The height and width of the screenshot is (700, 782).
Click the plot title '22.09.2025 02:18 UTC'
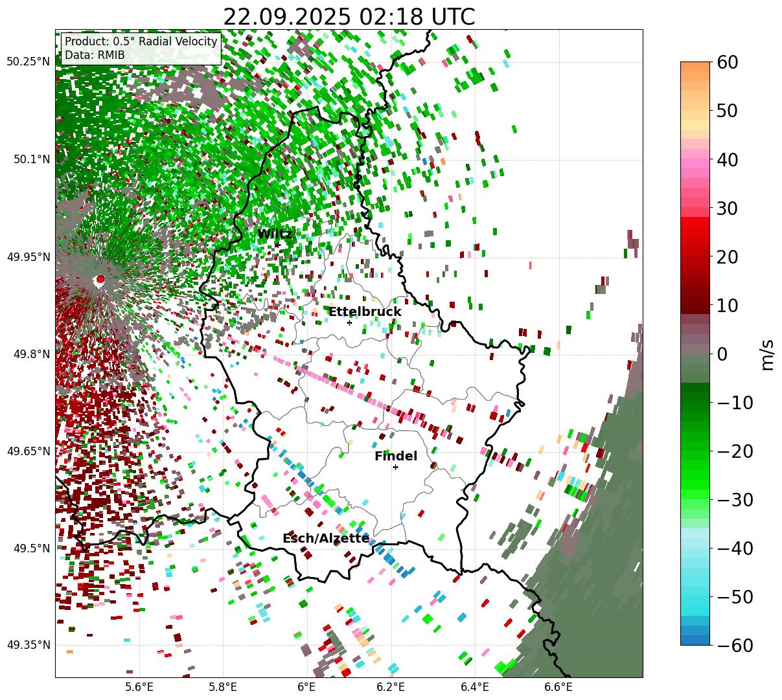[349, 17]
